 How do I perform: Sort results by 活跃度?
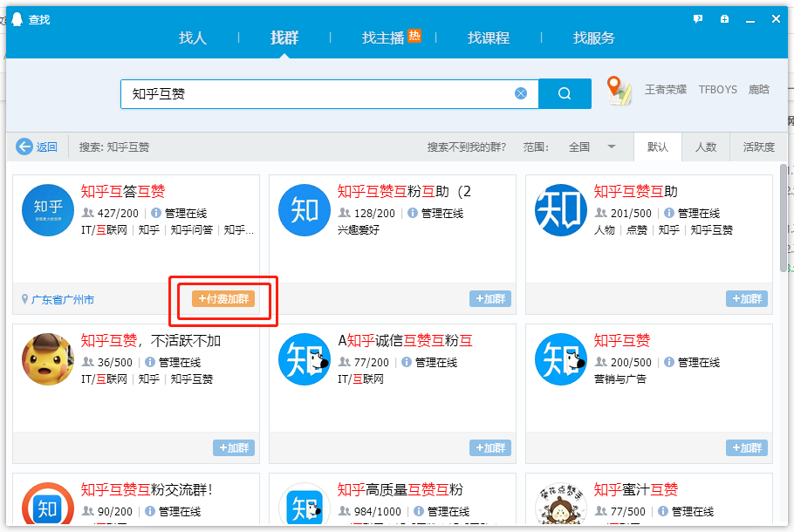coord(758,147)
